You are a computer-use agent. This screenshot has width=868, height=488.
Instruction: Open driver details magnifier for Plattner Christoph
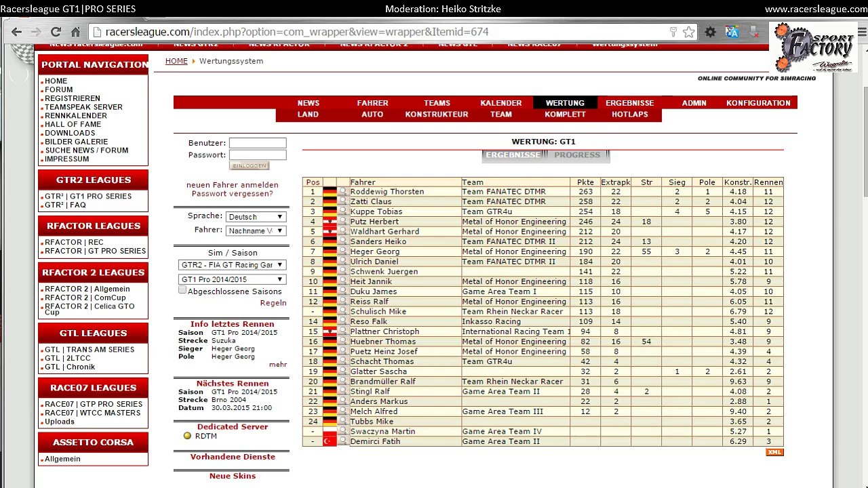(x=342, y=331)
